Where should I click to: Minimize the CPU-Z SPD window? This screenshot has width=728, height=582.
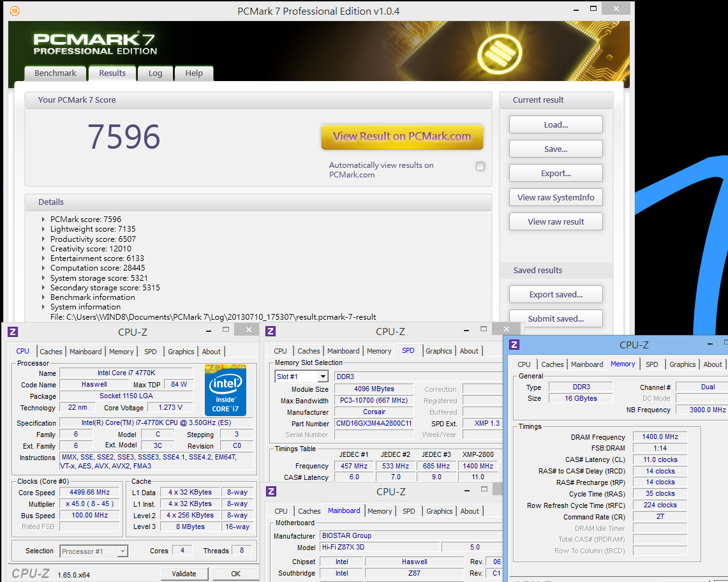coord(466,331)
